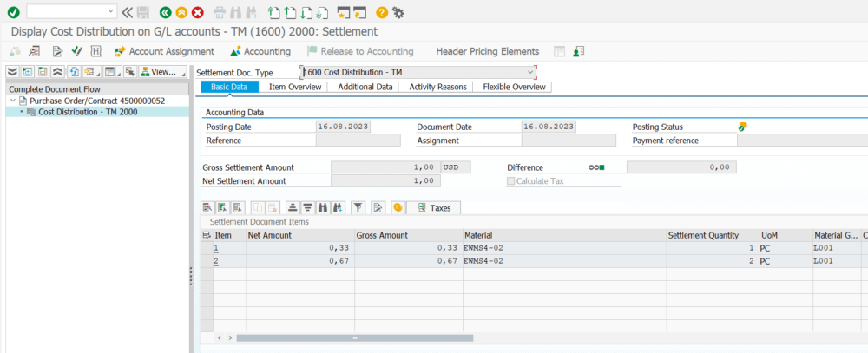Click the partner person icon in application toolbar

point(578,51)
